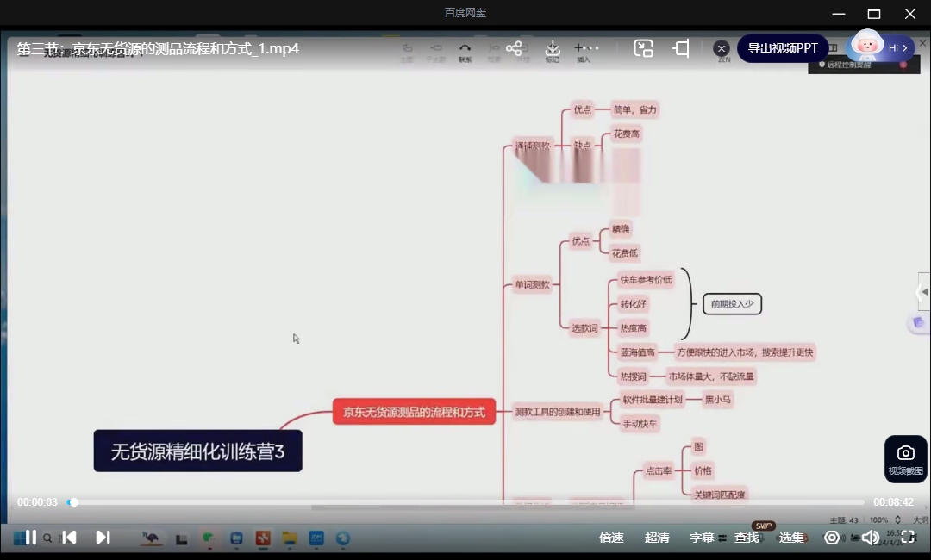The width and height of the screenshot is (931, 560).
Task: Select the 转化好 node
Action: pyautogui.click(x=634, y=304)
